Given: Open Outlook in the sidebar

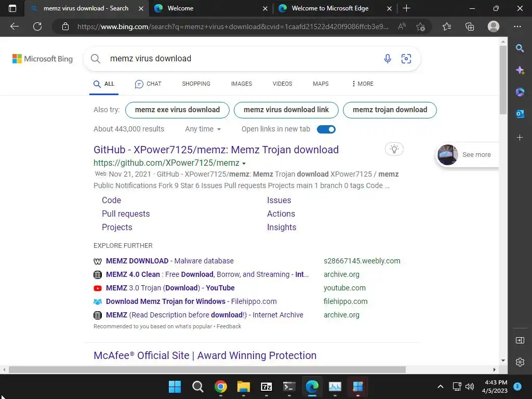Looking at the screenshot, I should coord(520,114).
